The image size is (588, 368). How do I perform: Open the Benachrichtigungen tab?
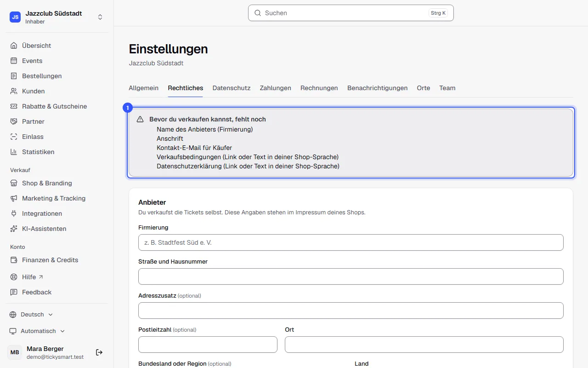[x=378, y=88]
